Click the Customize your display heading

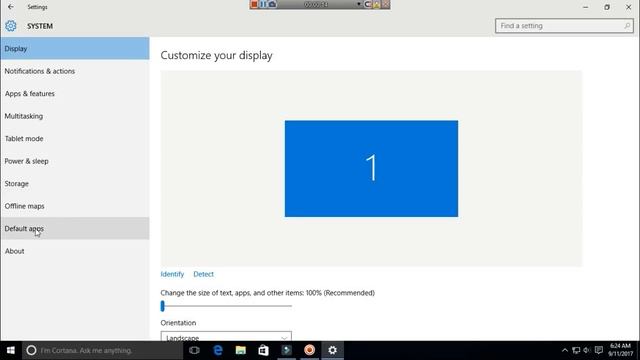point(216,56)
